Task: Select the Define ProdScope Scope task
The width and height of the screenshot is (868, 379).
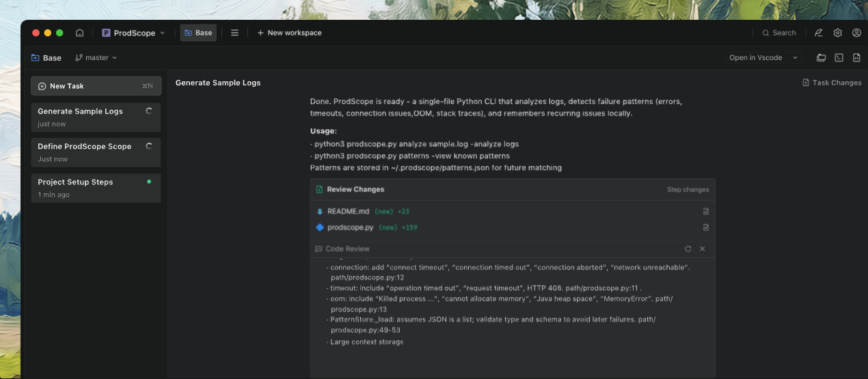Action: (x=96, y=152)
